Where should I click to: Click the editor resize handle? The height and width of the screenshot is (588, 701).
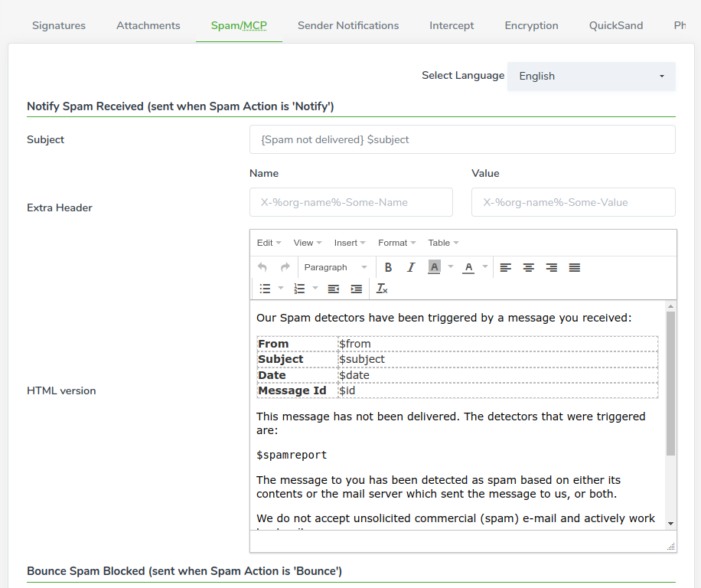[x=671, y=547]
